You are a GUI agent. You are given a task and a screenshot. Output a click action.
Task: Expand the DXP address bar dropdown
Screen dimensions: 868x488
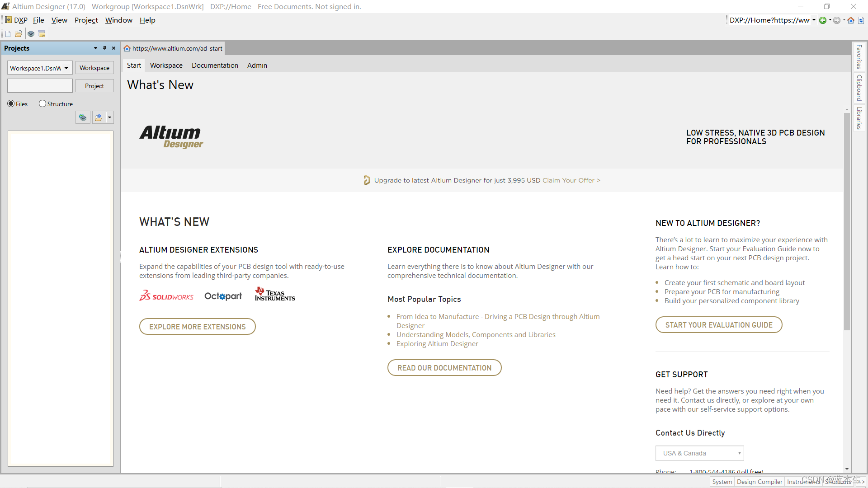coord(814,20)
